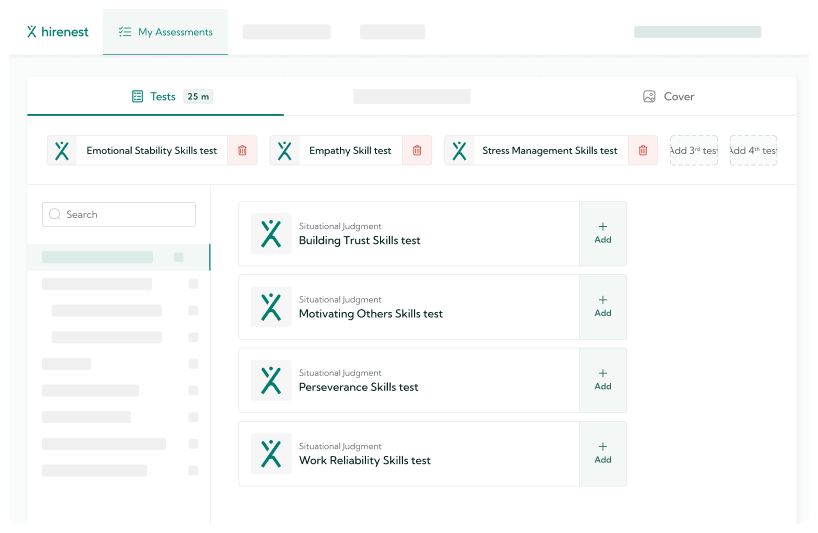Click the Cover image icon

(649, 96)
